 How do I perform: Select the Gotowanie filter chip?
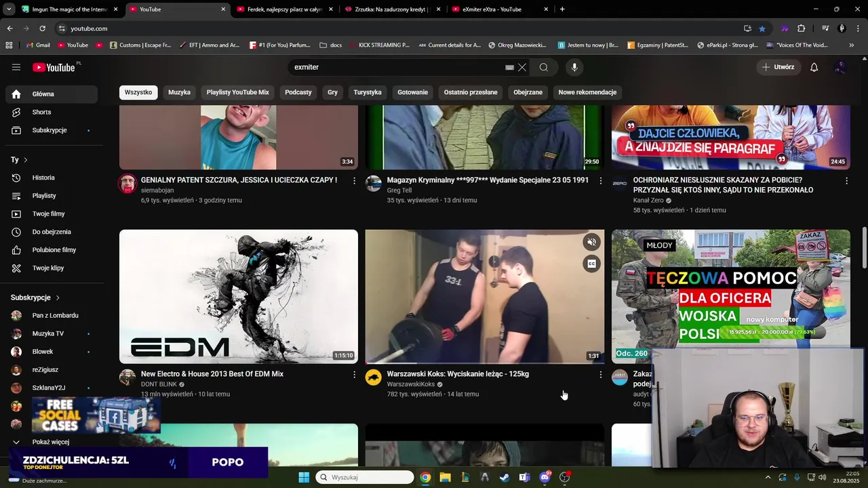click(x=413, y=92)
